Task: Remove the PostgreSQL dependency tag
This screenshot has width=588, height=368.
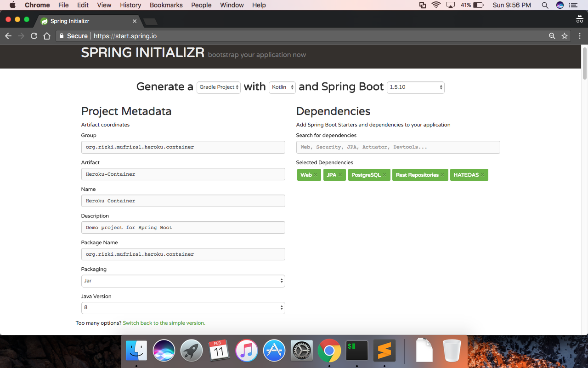Action: (385, 175)
